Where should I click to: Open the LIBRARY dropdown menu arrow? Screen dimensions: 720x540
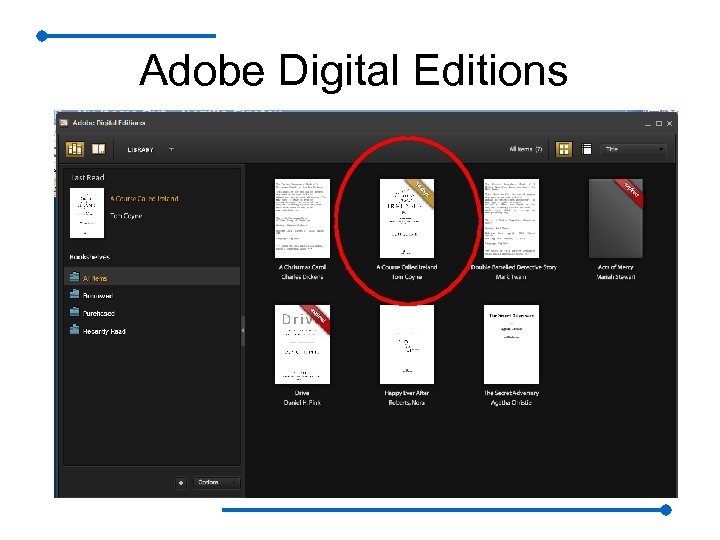[x=171, y=149]
